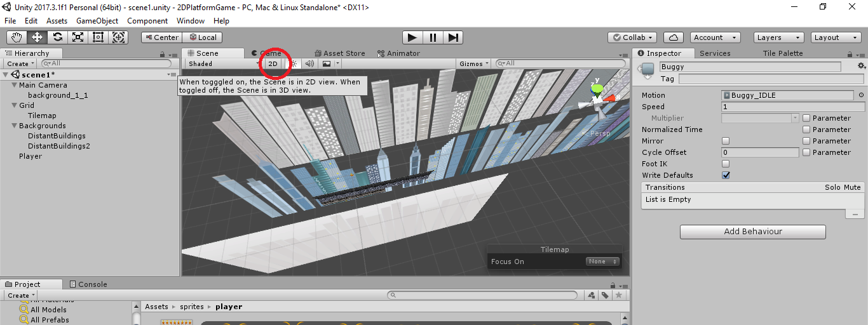Select the Rotate tool

click(58, 37)
